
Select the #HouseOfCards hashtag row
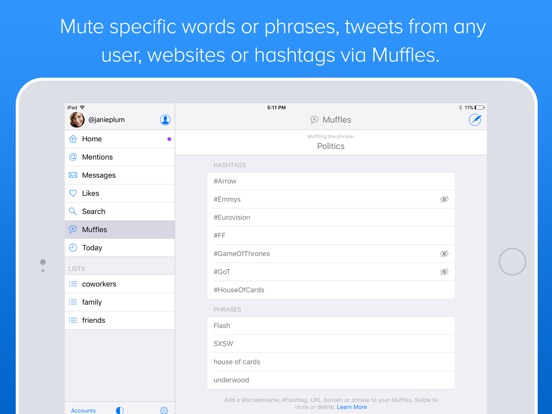331,290
